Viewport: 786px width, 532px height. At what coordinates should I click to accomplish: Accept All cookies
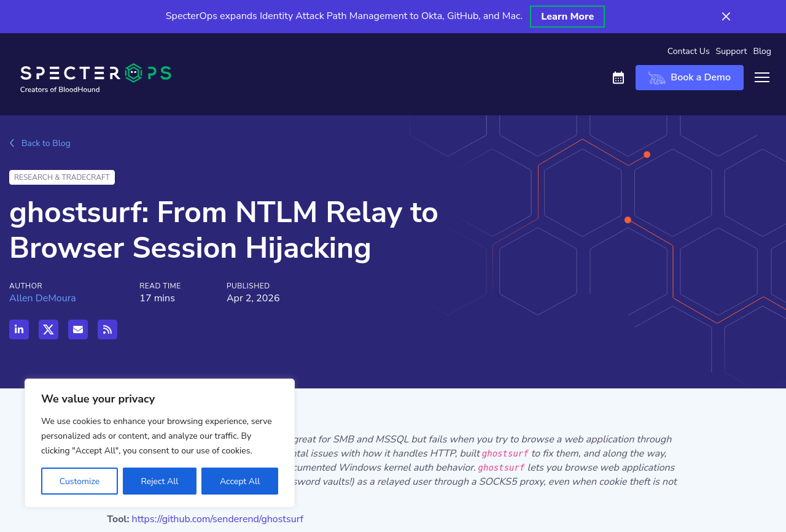pos(239,481)
